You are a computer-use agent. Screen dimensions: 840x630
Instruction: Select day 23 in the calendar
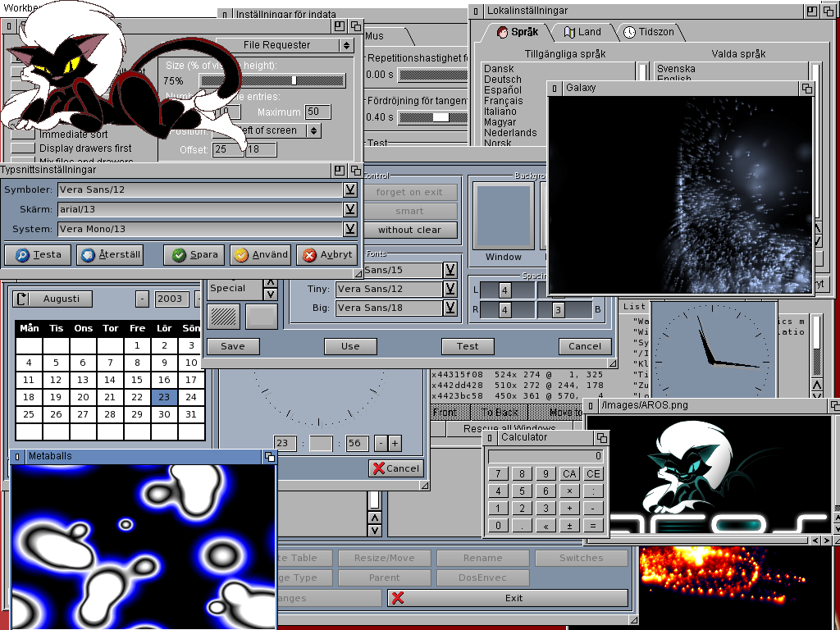pos(164,397)
